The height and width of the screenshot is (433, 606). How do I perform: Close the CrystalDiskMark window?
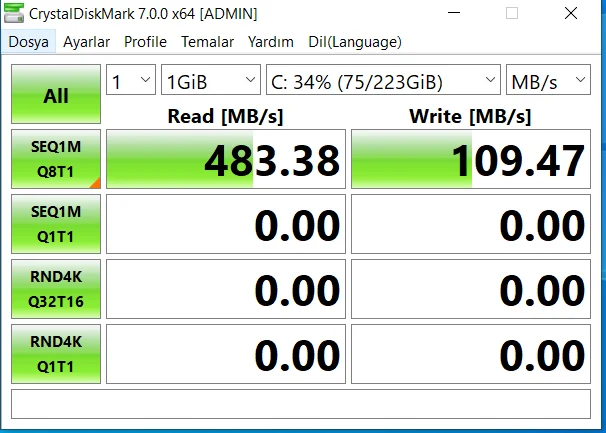tap(571, 13)
